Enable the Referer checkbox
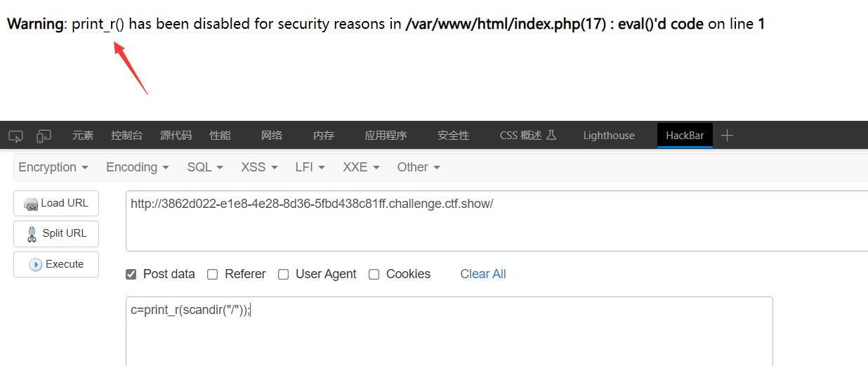The width and height of the screenshot is (868, 366). click(x=212, y=274)
